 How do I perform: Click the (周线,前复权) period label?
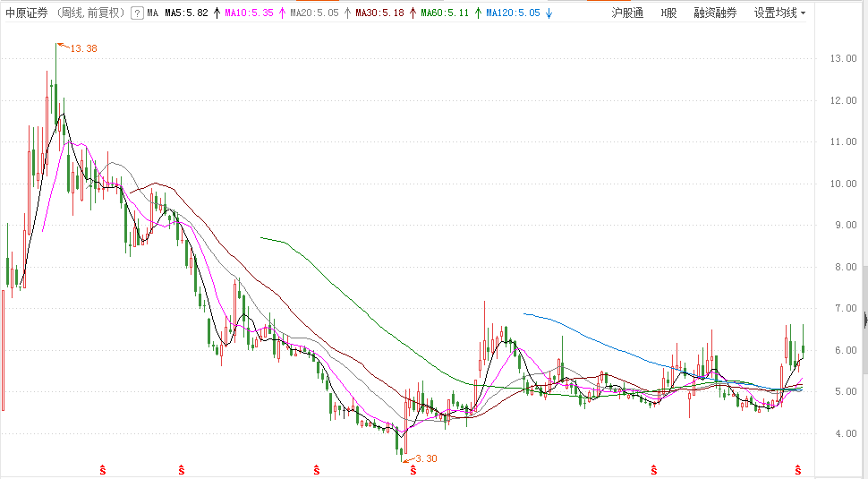click(x=90, y=13)
